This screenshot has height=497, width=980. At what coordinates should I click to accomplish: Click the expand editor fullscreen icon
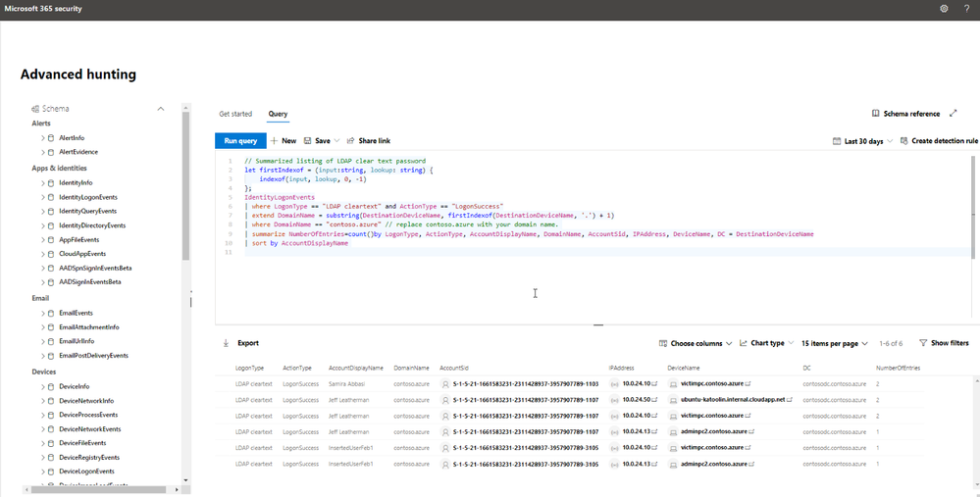pos(954,114)
